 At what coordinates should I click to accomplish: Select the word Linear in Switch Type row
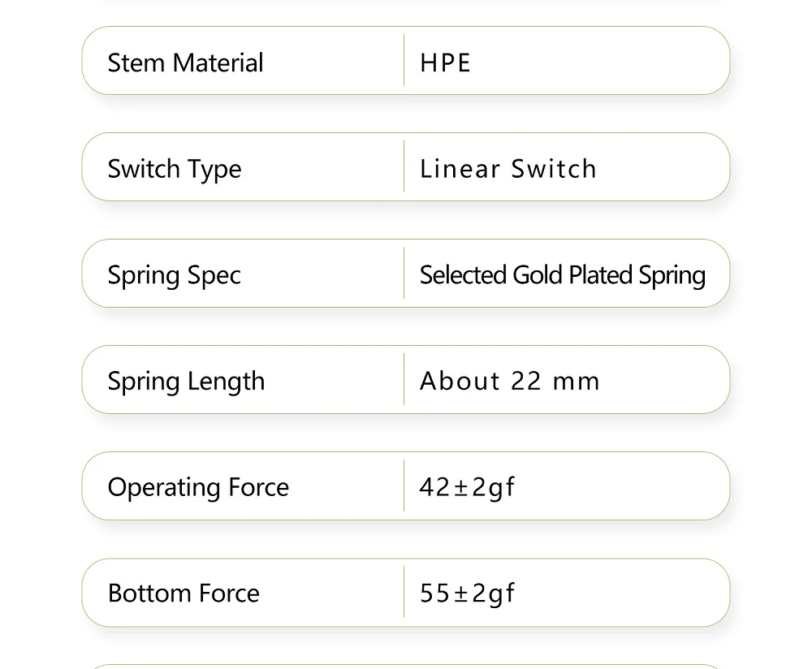click(x=460, y=169)
